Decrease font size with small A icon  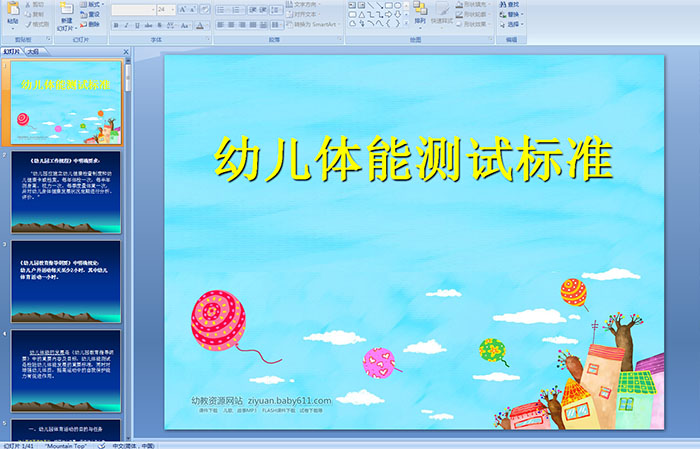[x=192, y=9]
